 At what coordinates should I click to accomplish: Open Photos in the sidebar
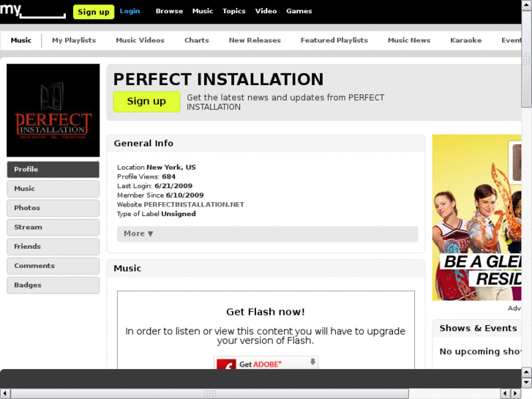coord(53,208)
